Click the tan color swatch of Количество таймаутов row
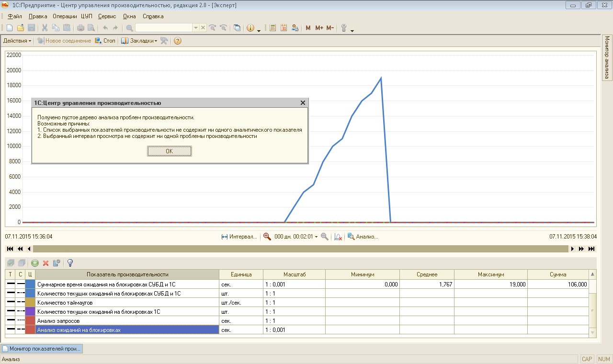This screenshot has height=364, width=613. pos(30,302)
